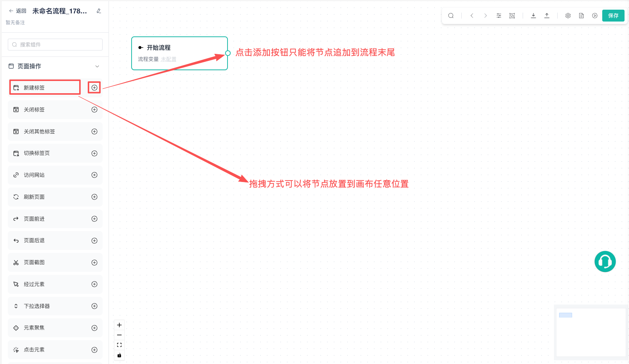Select the 关闭其他标签 component row
Viewport: 629px width, 364px height.
pyautogui.click(x=55, y=131)
